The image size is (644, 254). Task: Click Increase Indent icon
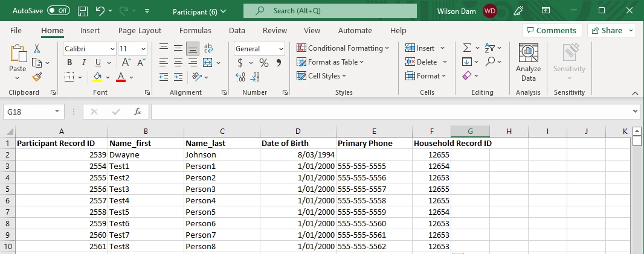tap(178, 77)
